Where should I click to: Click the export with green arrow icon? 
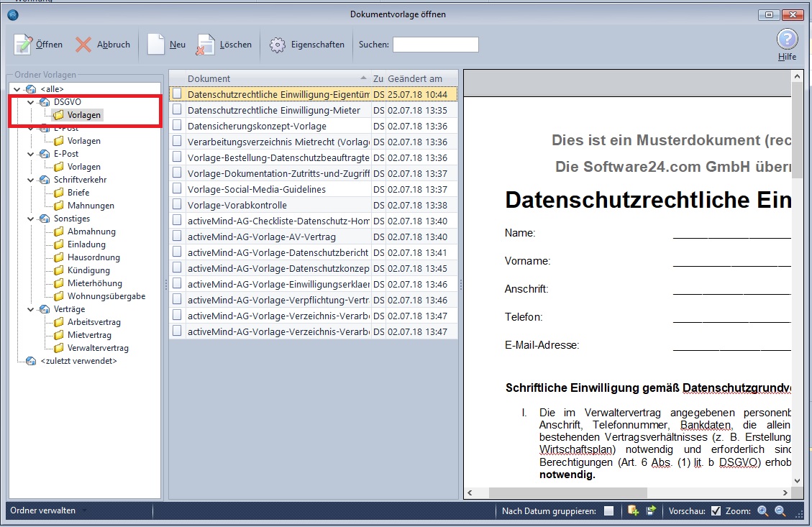click(x=651, y=510)
